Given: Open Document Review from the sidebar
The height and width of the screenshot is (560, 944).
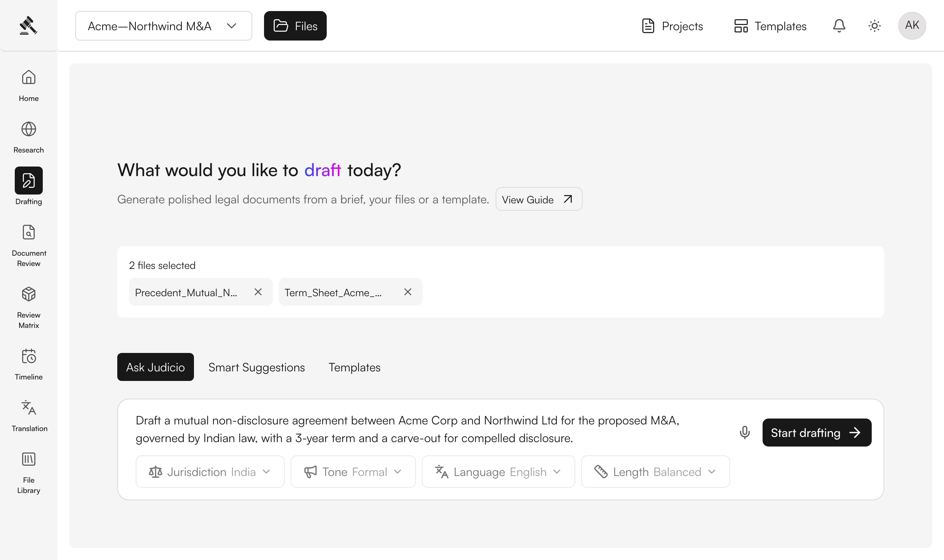Looking at the screenshot, I should coord(29,232).
